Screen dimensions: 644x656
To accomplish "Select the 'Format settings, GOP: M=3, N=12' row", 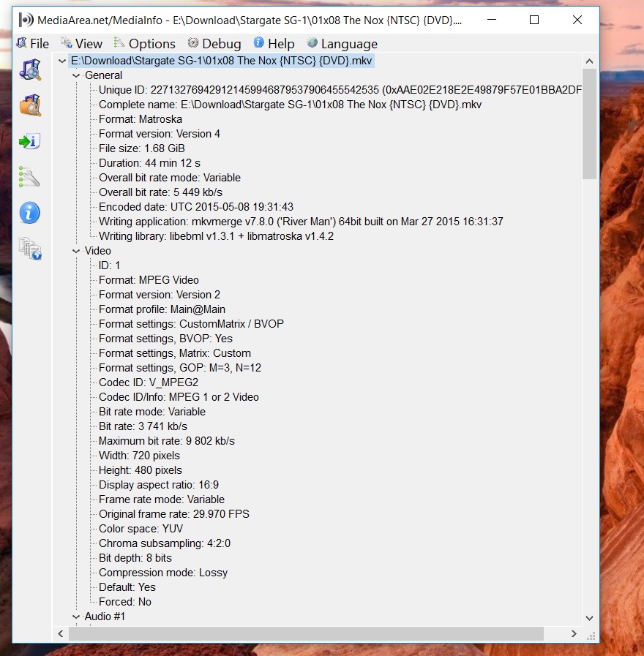I will pyautogui.click(x=180, y=368).
